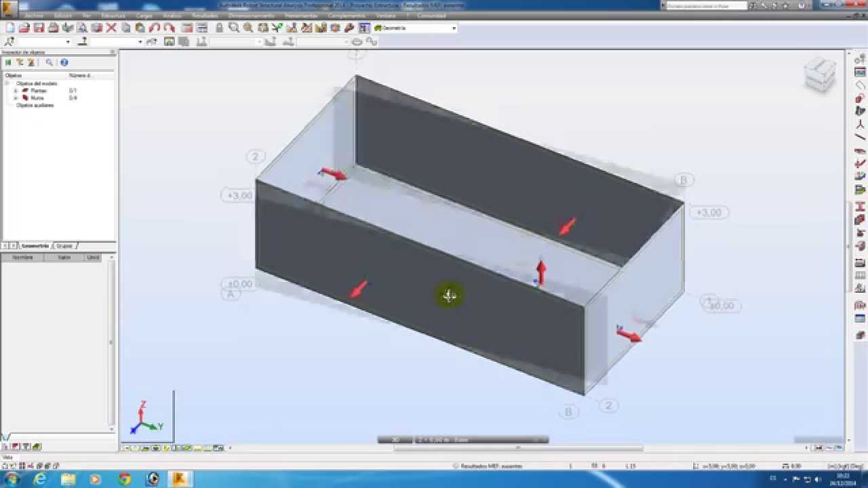The image size is (868, 488).
Task: Click the magnifier Zoom window icon
Action: coord(234,28)
